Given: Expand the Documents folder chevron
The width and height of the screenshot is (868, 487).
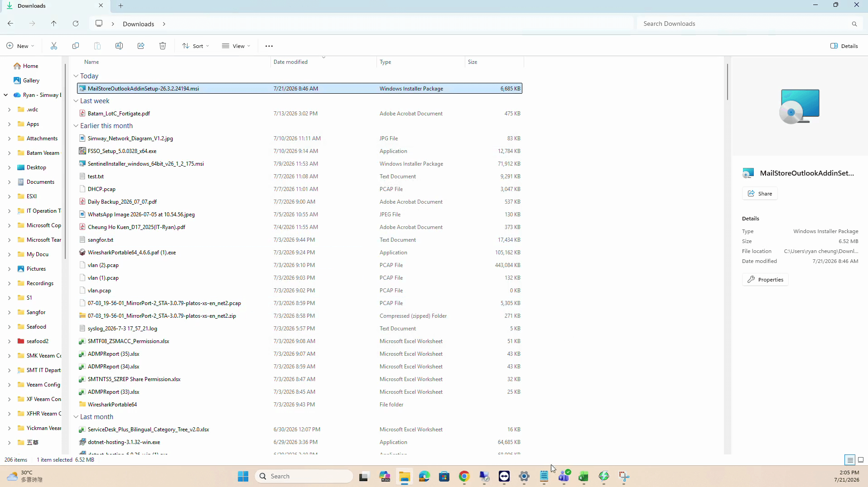Looking at the screenshot, I should (x=9, y=182).
